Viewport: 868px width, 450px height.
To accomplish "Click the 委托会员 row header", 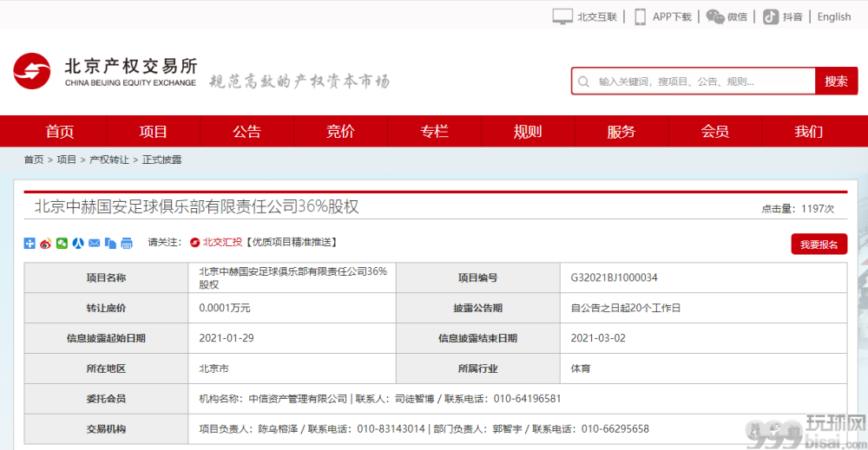I will 106,399.
